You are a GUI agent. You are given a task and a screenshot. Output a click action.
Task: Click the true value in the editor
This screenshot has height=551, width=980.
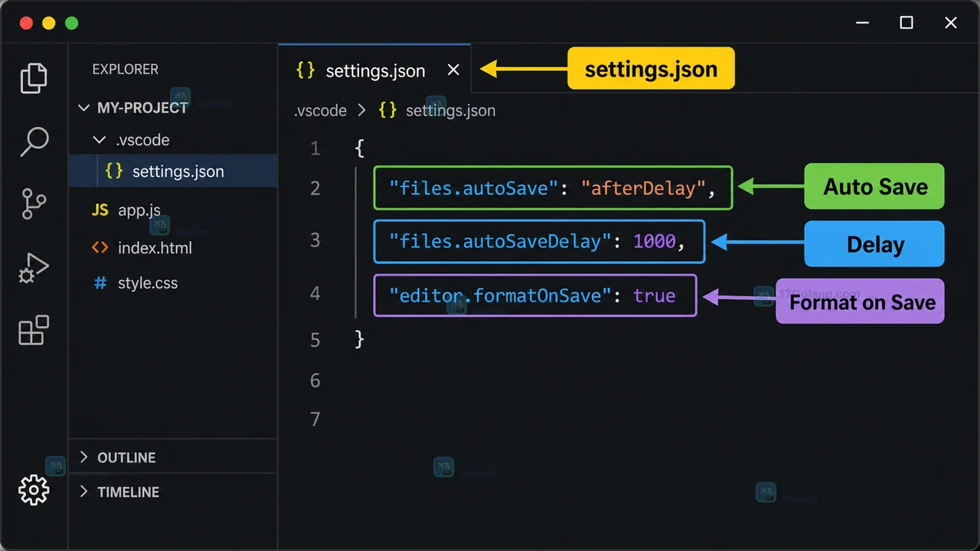(x=655, y=295)
